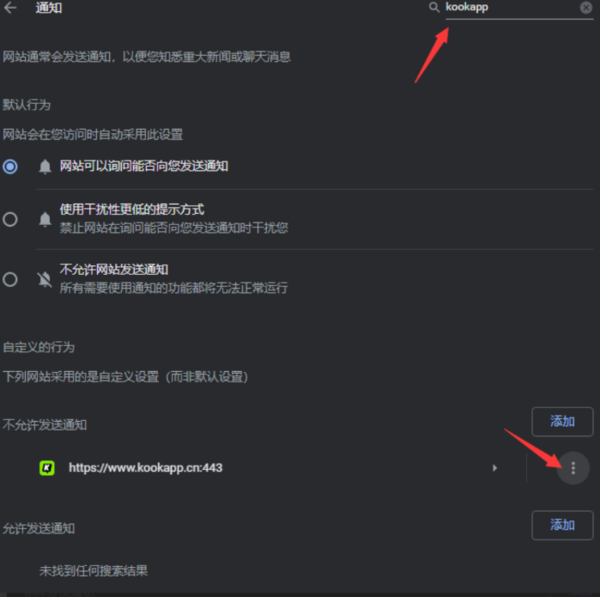This screenshot has height=597, width=600.
Task: Add a site under 不允许发送通知
Action: click(x=562, y=421)
